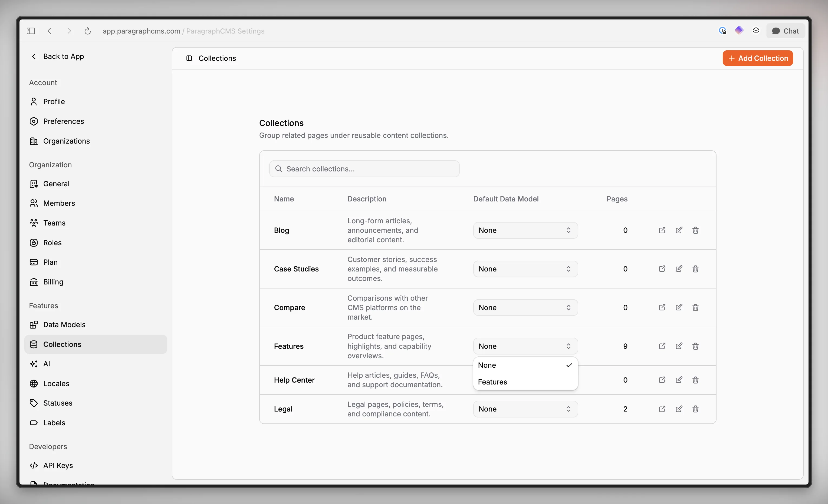Viewport: 828px width, 504px height.
Task: Open Preferences settings
Action: 96,121
